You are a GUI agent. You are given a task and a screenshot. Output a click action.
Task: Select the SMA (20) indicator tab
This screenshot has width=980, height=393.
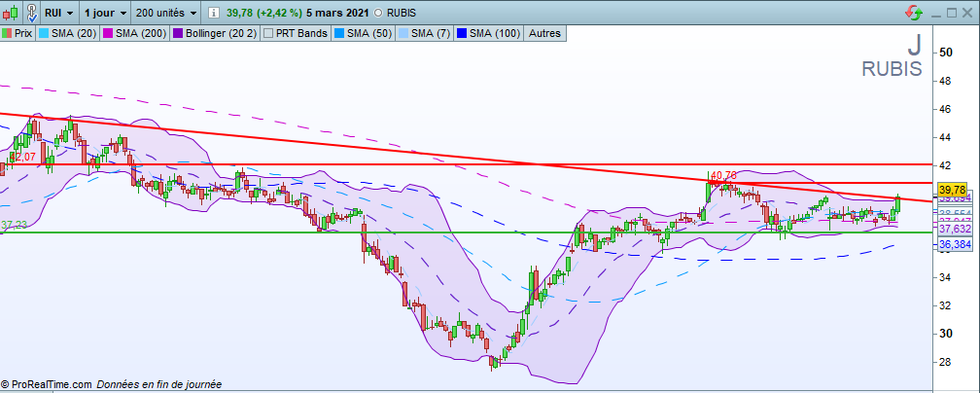(x=67, y=33)
